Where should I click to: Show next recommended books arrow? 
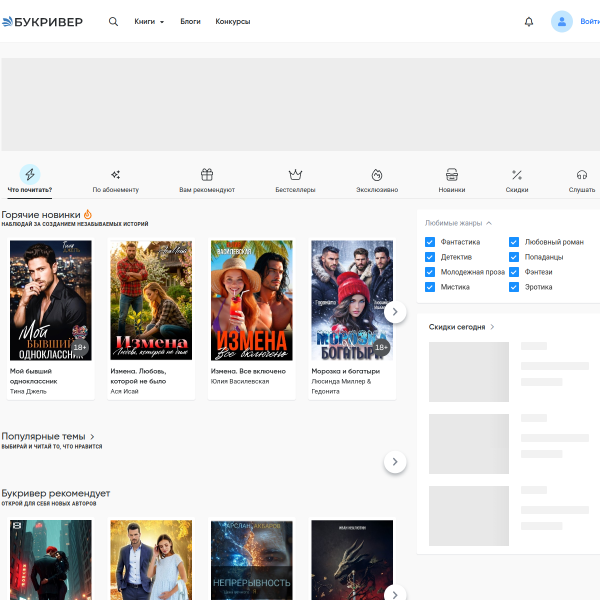click(x=395, y=594)
